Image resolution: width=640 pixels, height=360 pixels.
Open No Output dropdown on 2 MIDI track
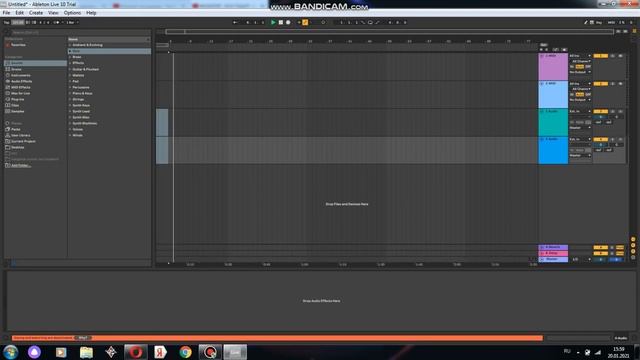580,100
